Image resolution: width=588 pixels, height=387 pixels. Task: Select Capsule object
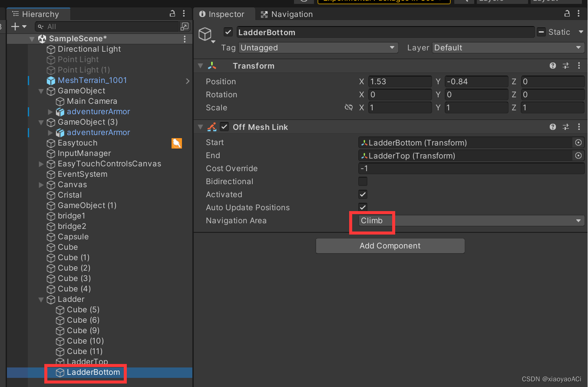(x=73, y=237)
